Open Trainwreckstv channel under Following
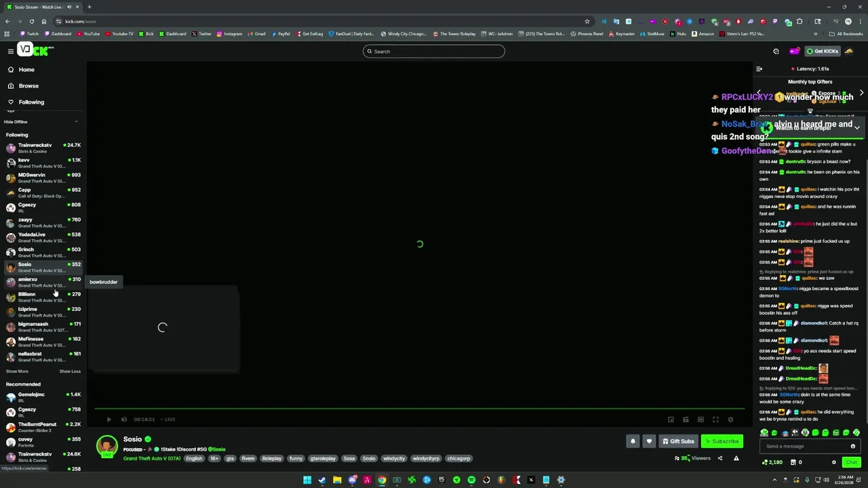Image resolution: width=868 pixels, height=488 pixels. [x=43, y=147]
